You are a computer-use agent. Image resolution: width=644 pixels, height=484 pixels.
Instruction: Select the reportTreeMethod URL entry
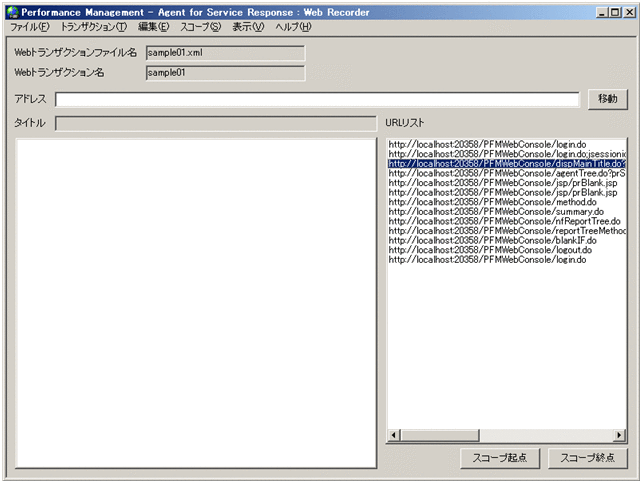coord(507,230)
